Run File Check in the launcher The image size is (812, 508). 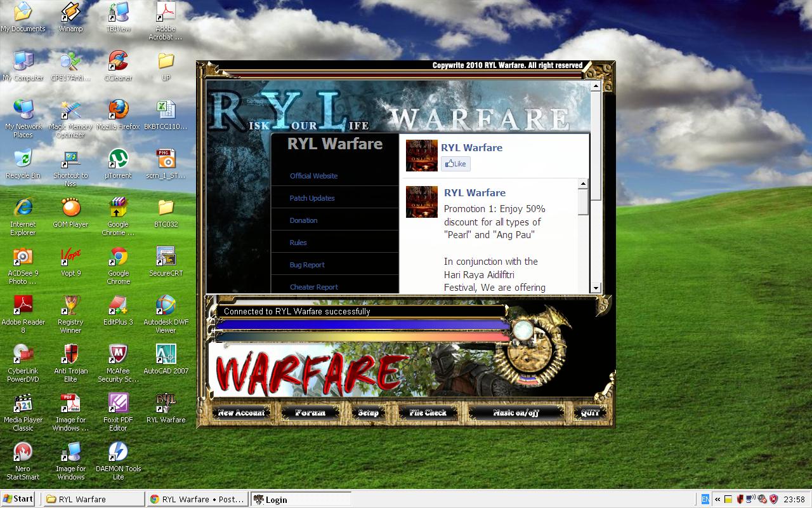pyautogui.click(x=428, y=413)
